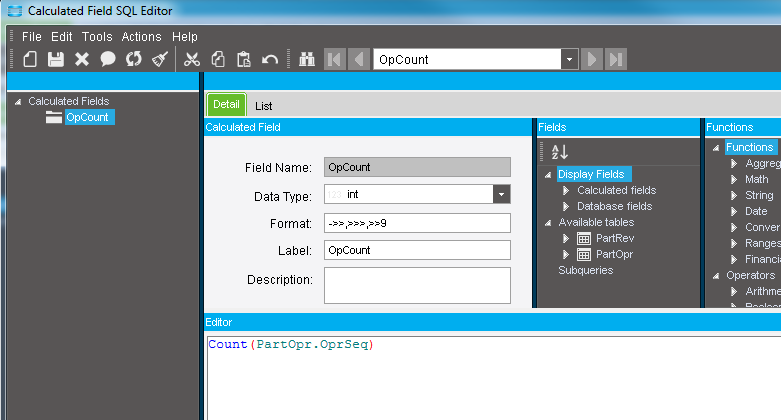The width and height of the screenshot is (781, 420).
Task: Click inside the Description text box
Action: [417, 285]
